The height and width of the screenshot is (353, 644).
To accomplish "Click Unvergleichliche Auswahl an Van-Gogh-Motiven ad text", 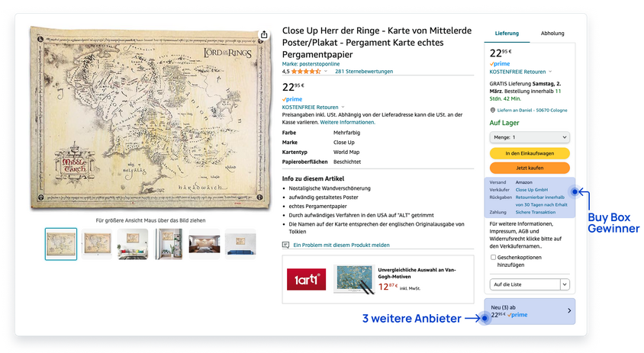I will click(417, 274).
